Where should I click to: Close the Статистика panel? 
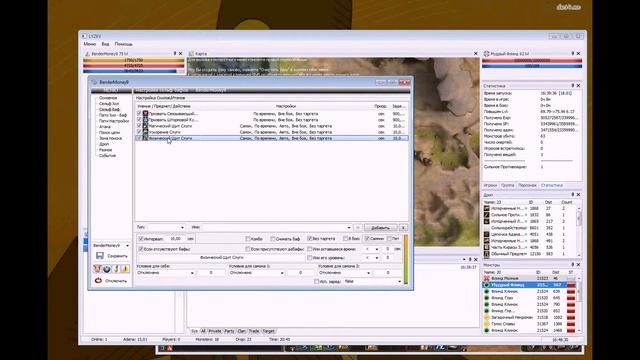(578, 86)
